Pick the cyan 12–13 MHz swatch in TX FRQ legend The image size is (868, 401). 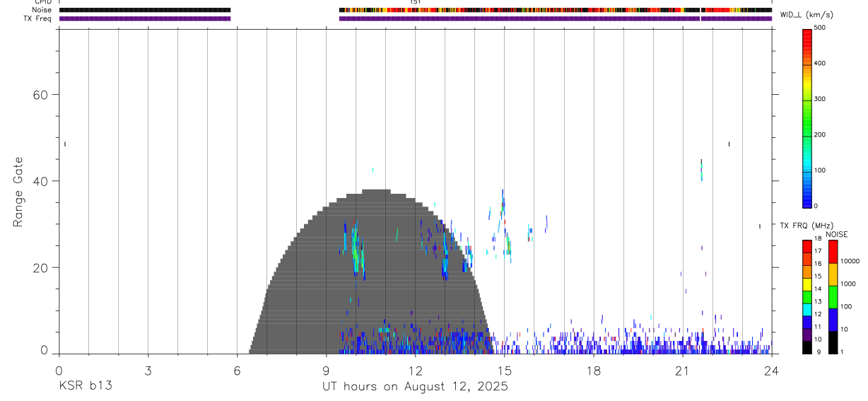tap(807, 310)
